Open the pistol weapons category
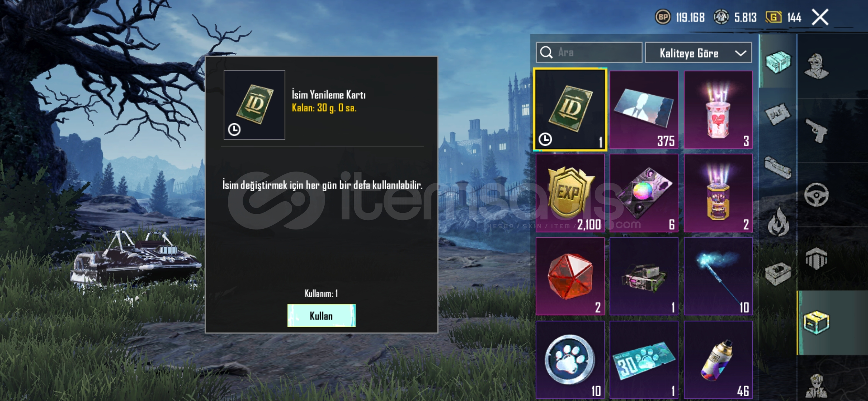This screenshot has width=868, height=401. point(816,131)
